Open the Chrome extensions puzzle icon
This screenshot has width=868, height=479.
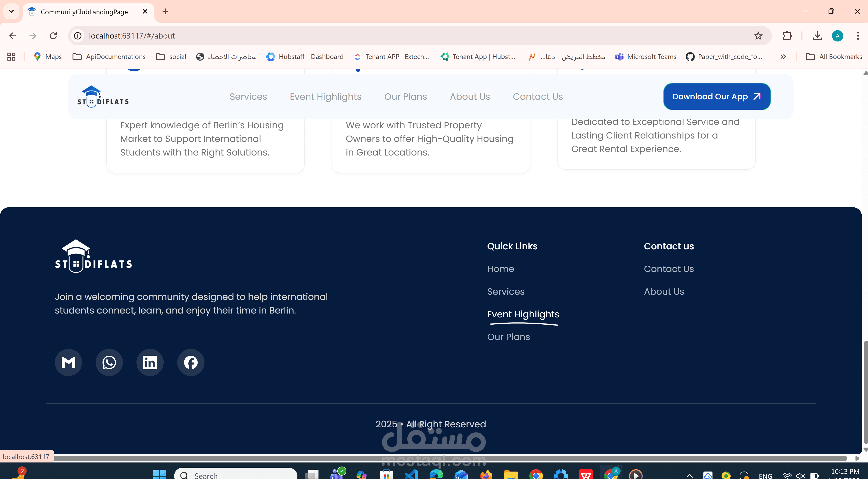pos(787,36)
